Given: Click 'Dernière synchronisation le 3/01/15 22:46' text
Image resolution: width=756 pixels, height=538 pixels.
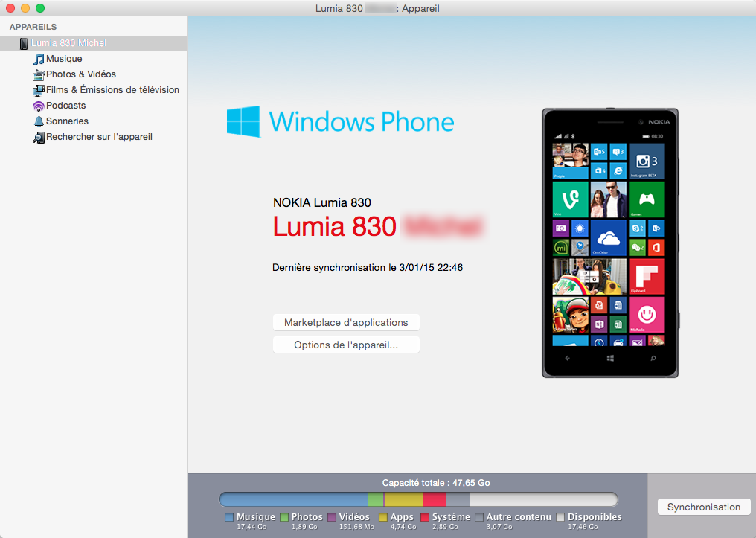Looking at the screenshot, I should tap(368, 268).
